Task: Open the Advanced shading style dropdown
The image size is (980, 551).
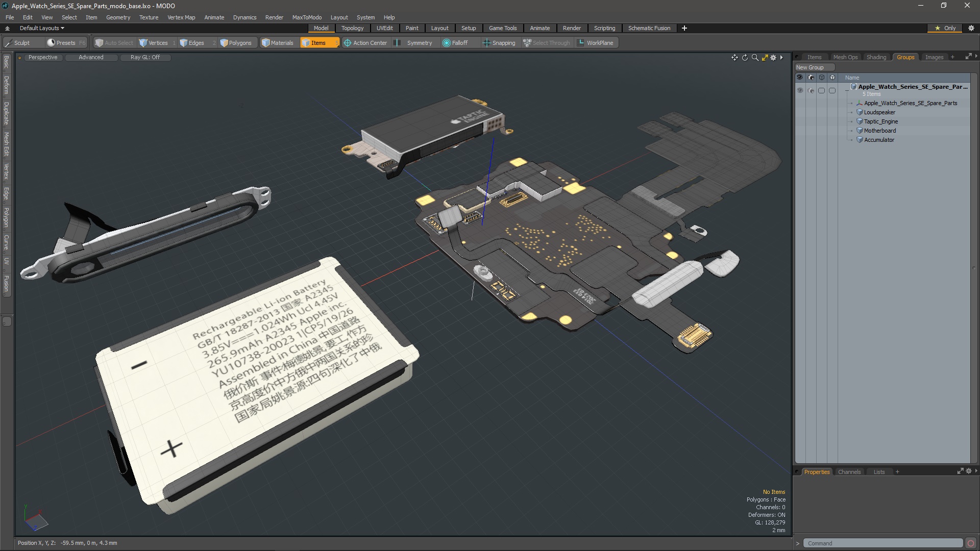Action: pos(91,57)
